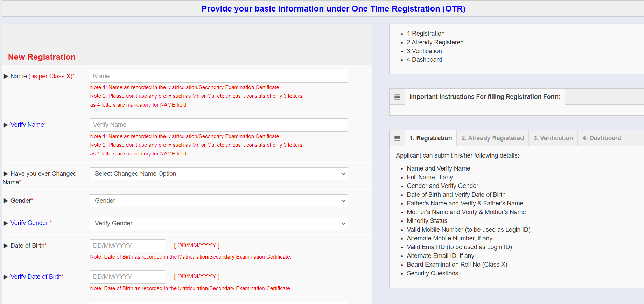Click the arrow icon before Verify Gender label

coord(6,223)
